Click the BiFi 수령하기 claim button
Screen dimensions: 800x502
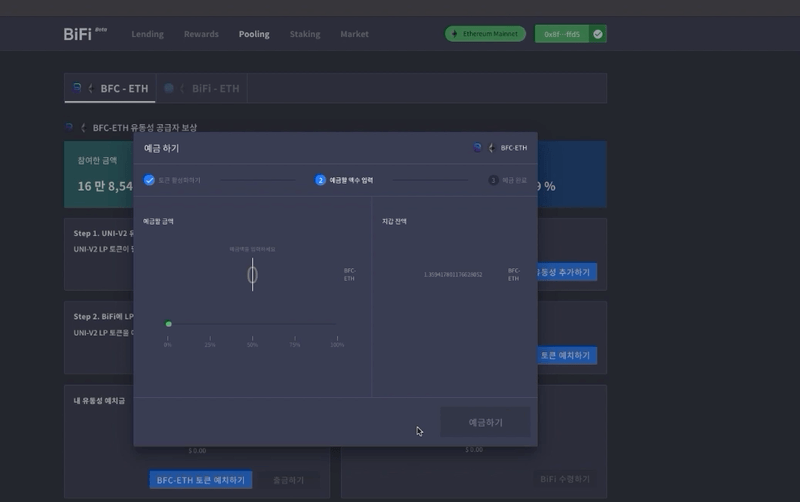[565, 479]
